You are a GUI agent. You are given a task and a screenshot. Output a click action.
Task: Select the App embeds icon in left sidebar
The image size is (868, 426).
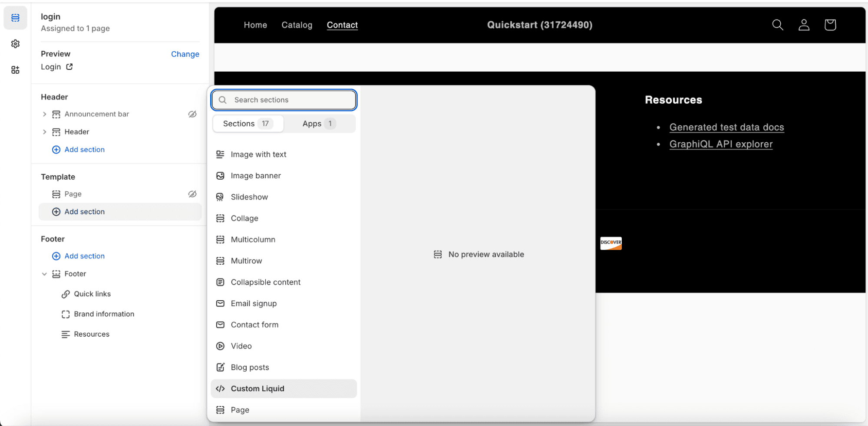pyautogui.click(x=15, y=70)
